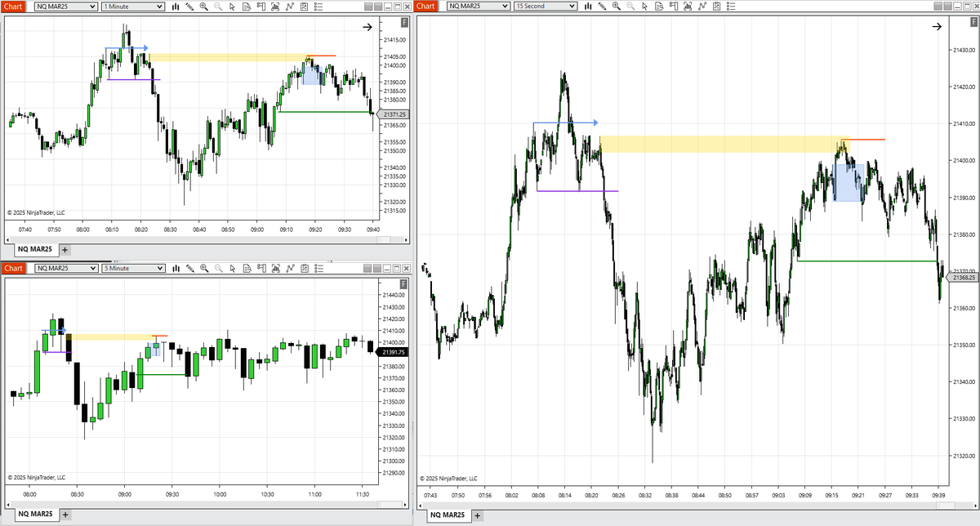Open the Indicators icon on 15 Second chart
Screen dimensions: 980x526
(686, 6)
